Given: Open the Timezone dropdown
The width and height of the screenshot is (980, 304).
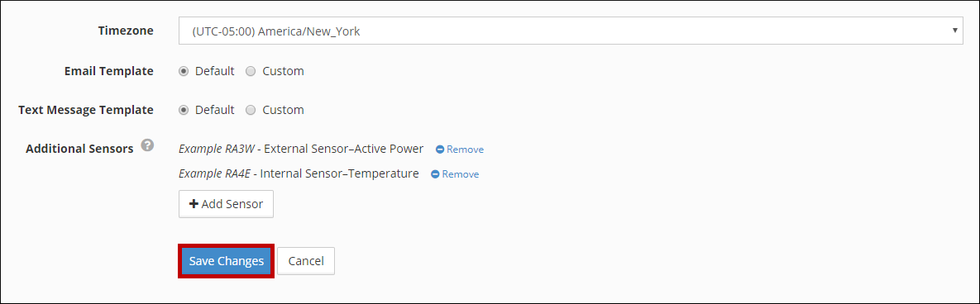Looking at the screenshot, I should click(571, 31).
